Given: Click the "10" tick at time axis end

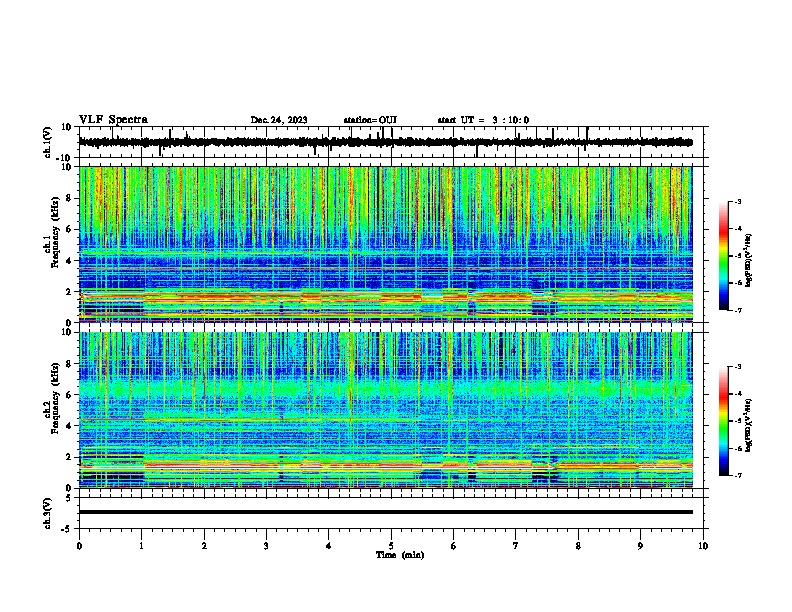Looking at the screenshot, I should (703, 546).
